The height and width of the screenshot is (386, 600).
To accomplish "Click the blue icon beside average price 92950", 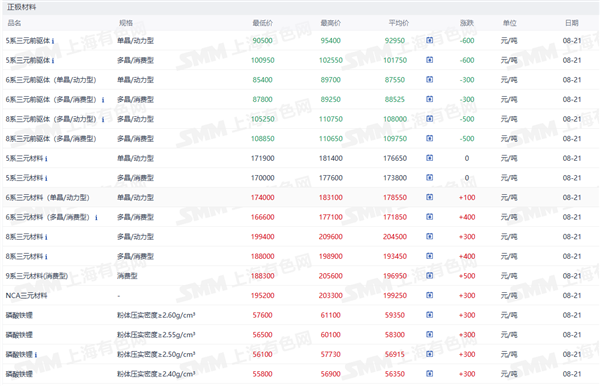I will pyautogui.click(x=429, y=40).
